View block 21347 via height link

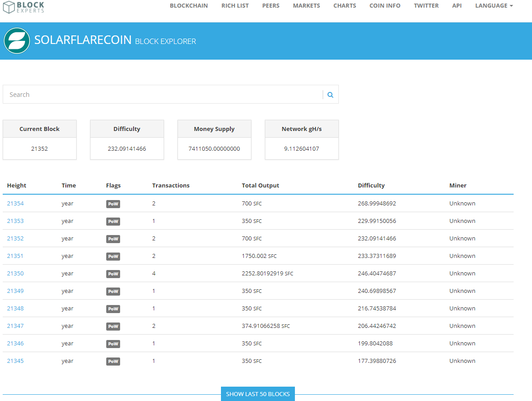click(x=15, y=326)
